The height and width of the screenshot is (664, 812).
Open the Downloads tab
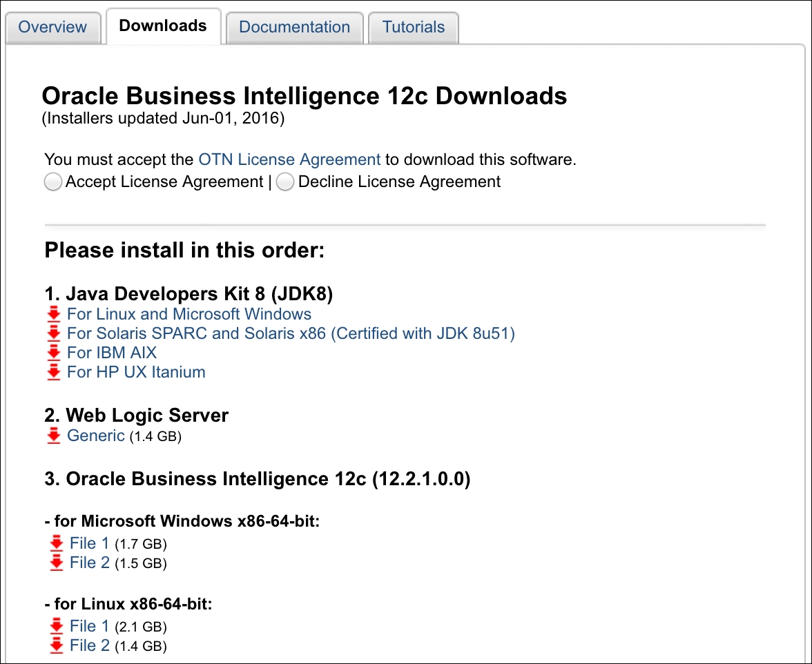click(x=163, y=26)
